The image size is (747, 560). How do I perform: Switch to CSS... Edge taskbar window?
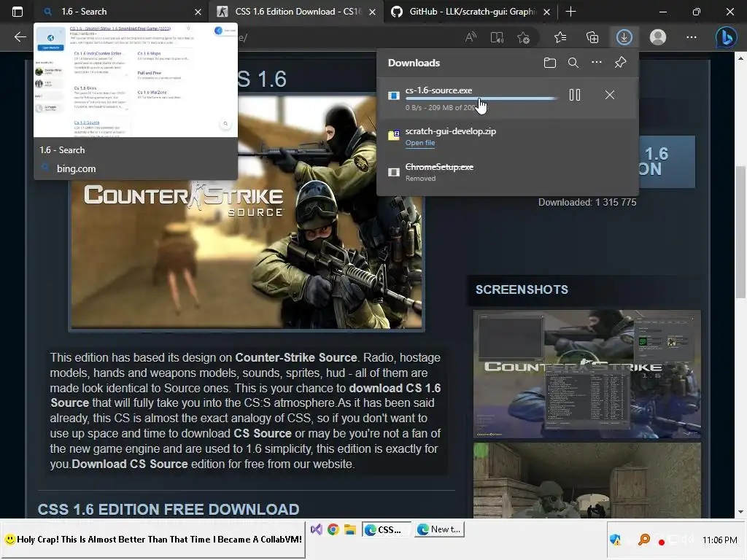tap(387, 529)
